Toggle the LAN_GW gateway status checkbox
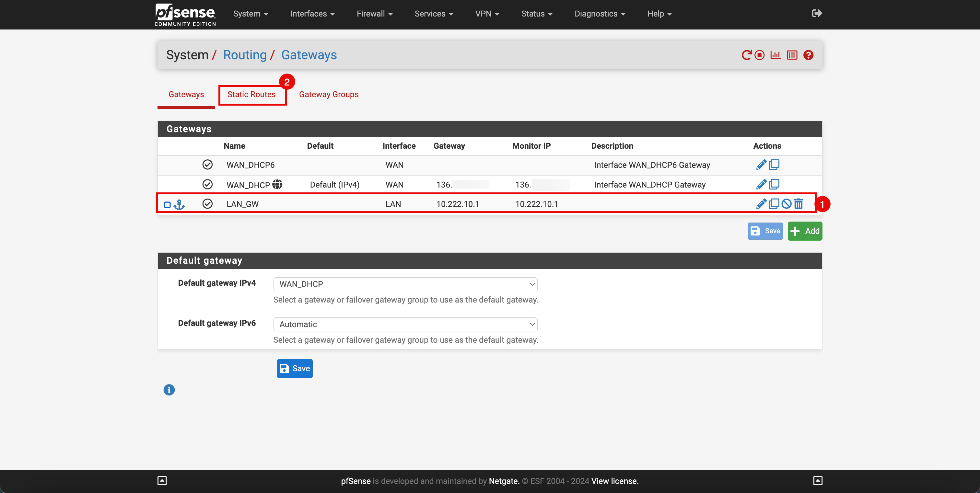The width and height of the screenshot is (980, 493). (x=166, y=204)
